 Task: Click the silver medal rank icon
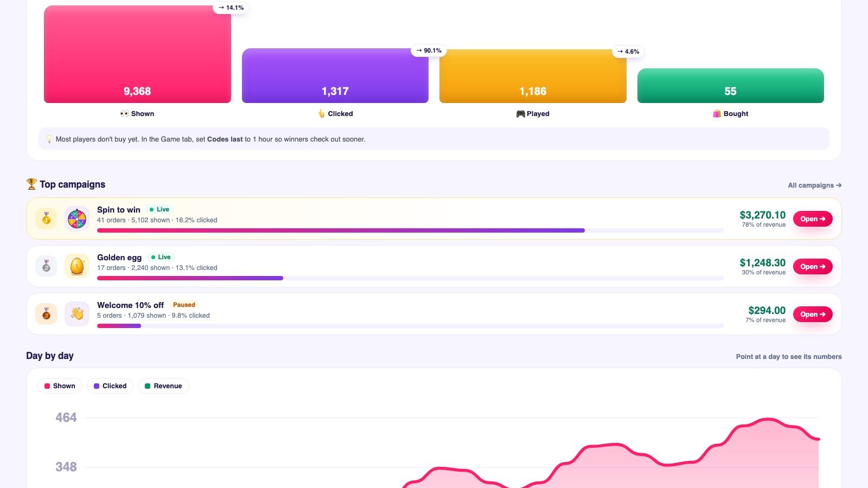(x=46, y=267)
